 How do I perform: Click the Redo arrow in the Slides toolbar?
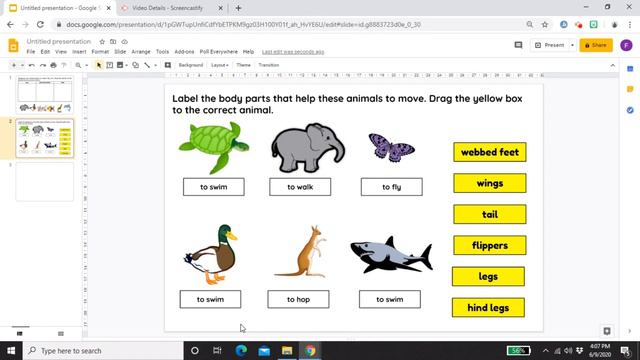coord(42,65)
